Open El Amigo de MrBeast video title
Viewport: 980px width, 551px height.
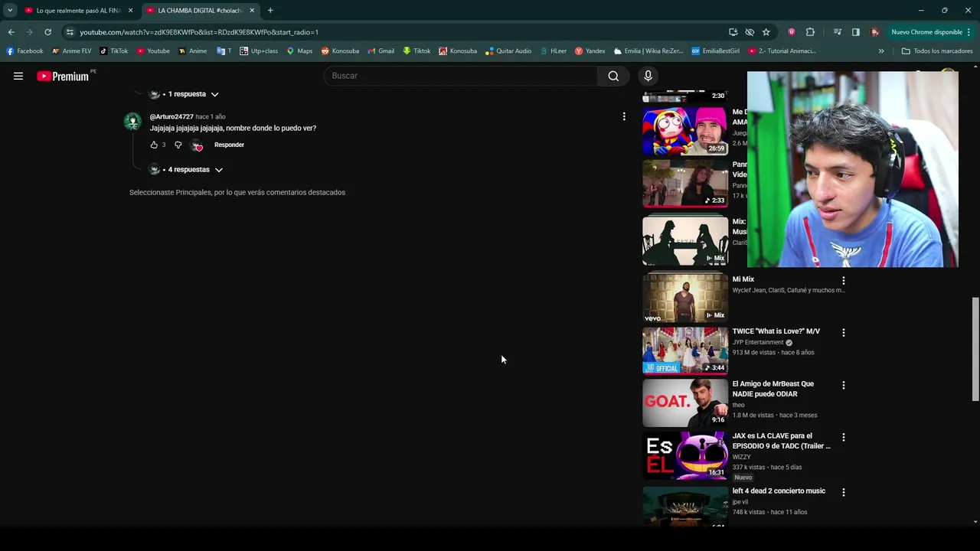[773, 389]
